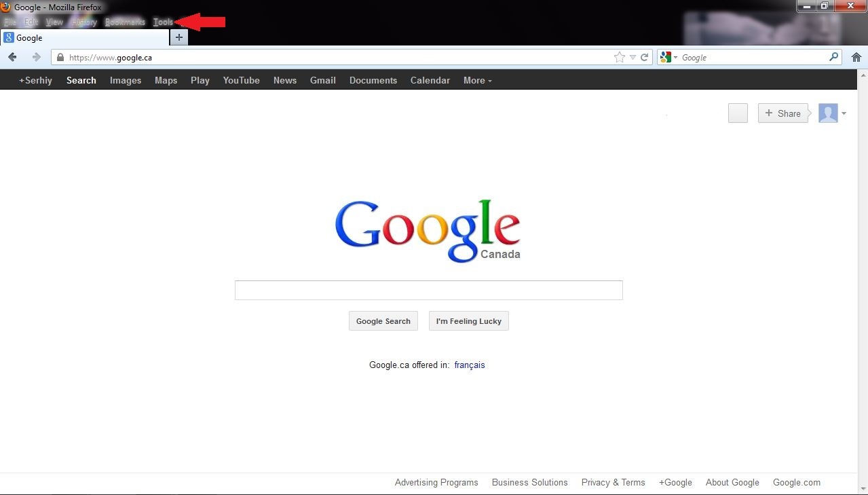Go to the Home page icon
The height and width of the screenshot is (495, 868).
[x=856, y=58]
